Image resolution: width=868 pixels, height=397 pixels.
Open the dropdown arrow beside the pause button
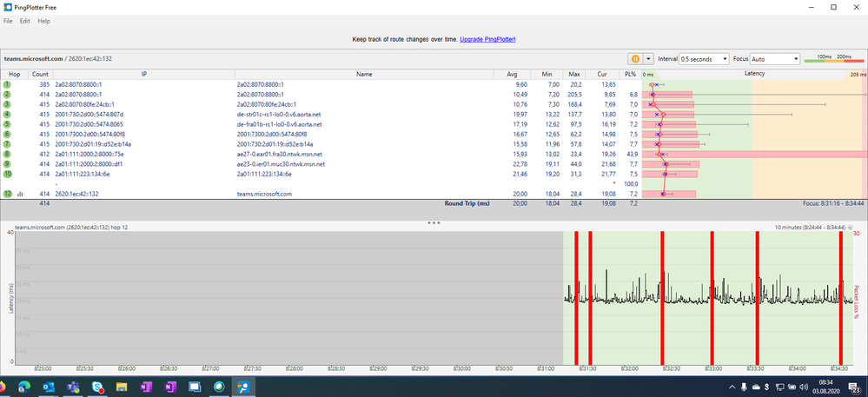647,59
